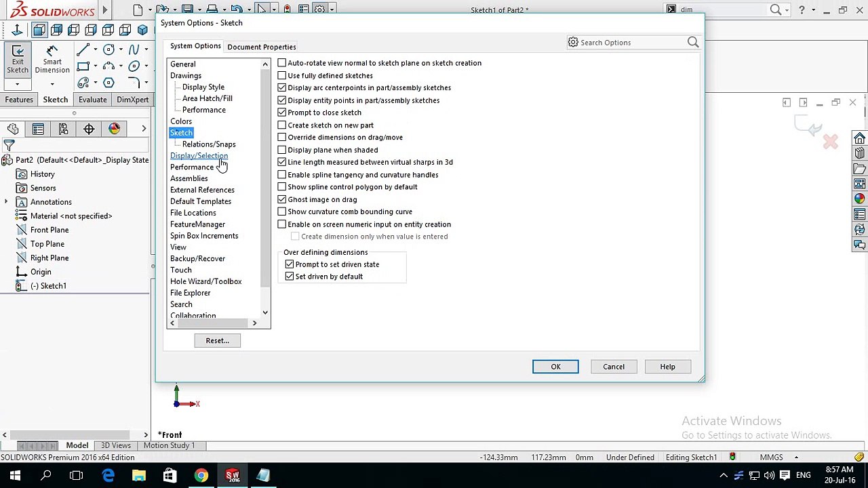Viewport: 868px width, 488px height.
Task: Expand the SOLIDWORKS menu arrow beside logo
Action: (x=105, y=9)
